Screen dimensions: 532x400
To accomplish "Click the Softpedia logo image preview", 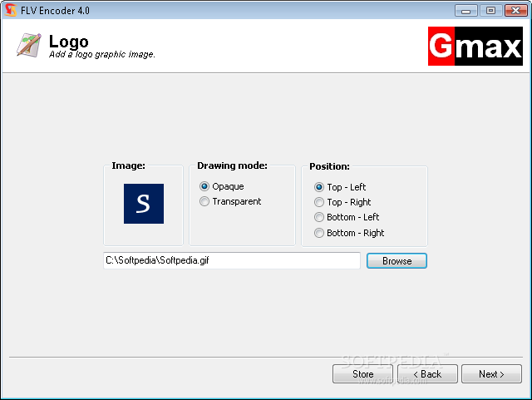I will [x=144, y=204].
